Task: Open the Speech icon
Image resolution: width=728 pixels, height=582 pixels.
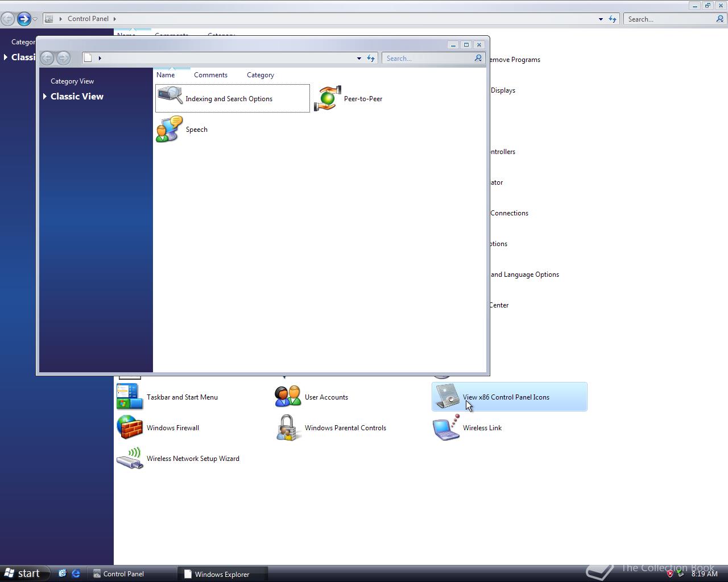Action: (x=169, y=129)
